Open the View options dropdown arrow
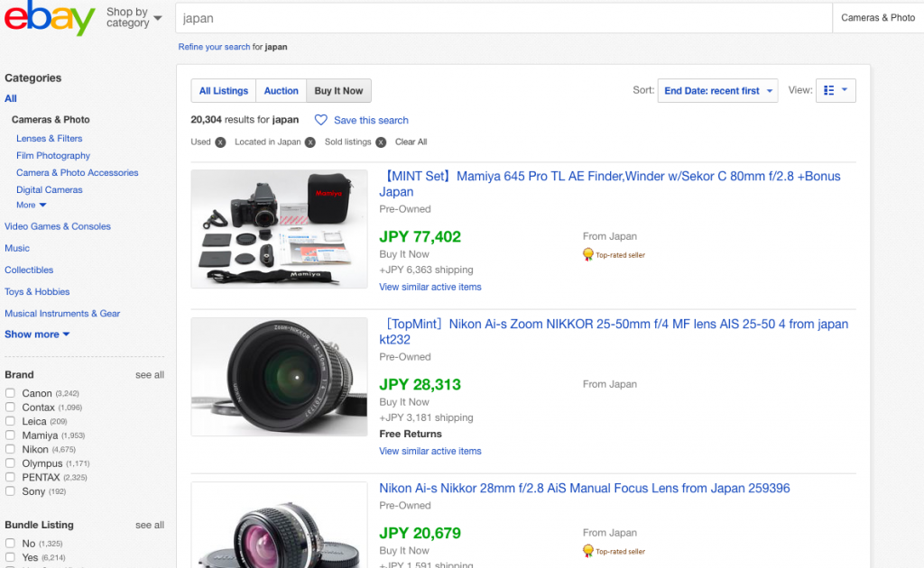Image resolution: width=924 pixels, height=568 pixels. click(845, 90)
